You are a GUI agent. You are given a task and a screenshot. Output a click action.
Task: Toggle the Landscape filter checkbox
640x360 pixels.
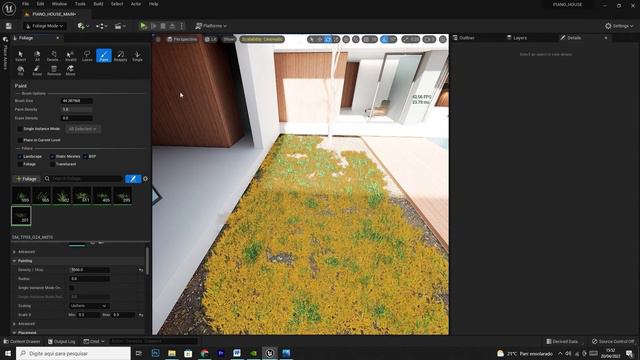(x=20, y=156)
